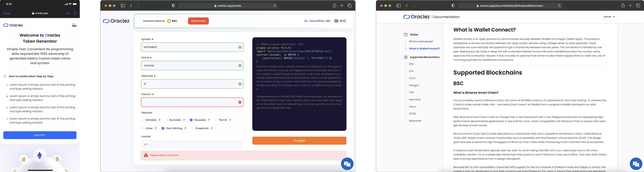Open the hamburger menu on mobile Oraclez page
Screen dimensions: 644x172
coord(74,25)
